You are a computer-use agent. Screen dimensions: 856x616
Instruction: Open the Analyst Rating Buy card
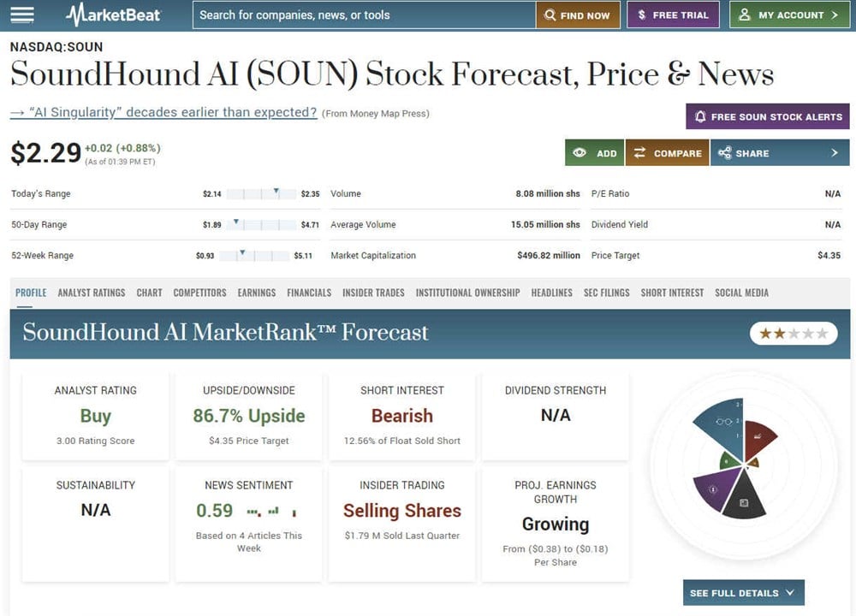point(96,417)
